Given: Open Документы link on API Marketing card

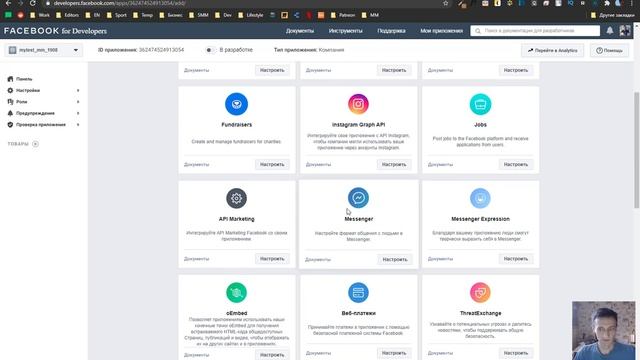Looking at the screenshot, I should [196, 259].
